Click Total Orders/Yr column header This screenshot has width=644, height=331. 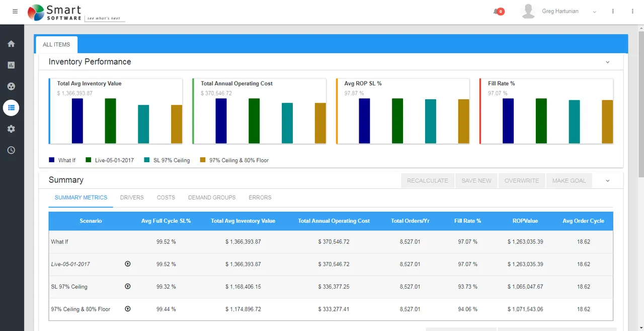click(x=410, y=221)
